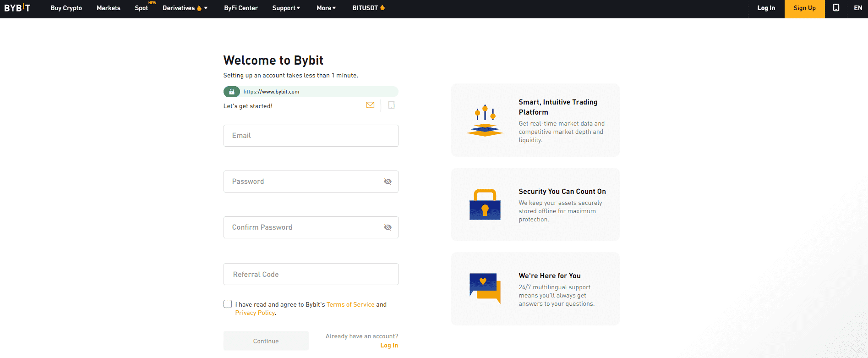868x358 pixels.
Task: Click the green padlock secure URL icon
Action: pos(232,92)
